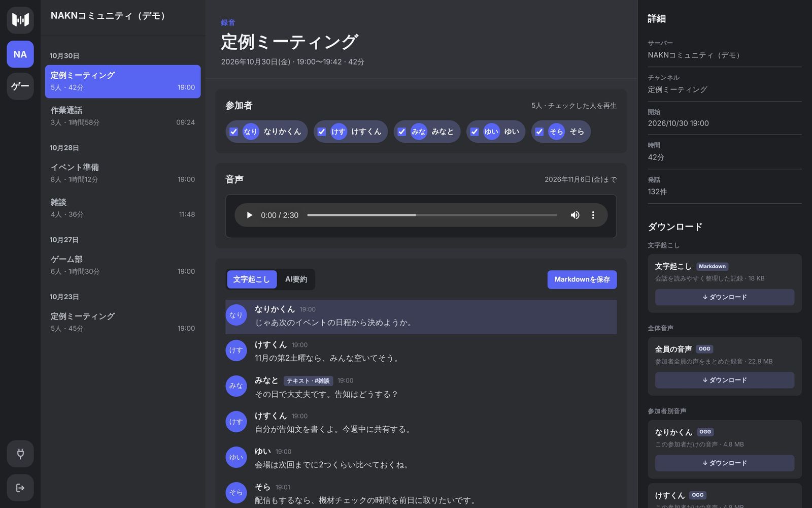812x508 pixels.
Task: Click the 発話 132件 value in details
Action: pyautogui.click(x=657, y=192)
